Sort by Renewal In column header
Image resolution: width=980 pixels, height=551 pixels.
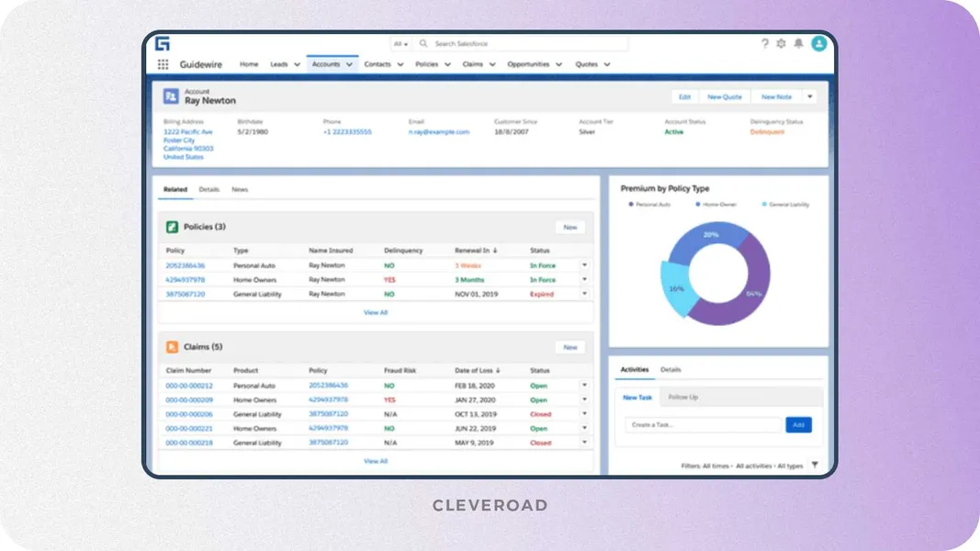pos(476,251)
